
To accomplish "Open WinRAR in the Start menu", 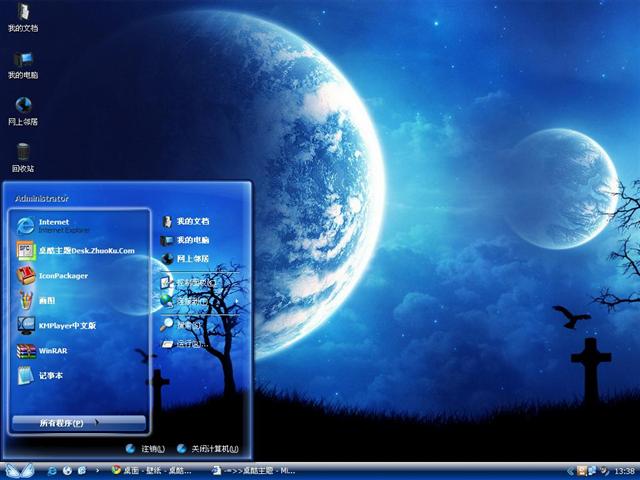I will [52, 351].
